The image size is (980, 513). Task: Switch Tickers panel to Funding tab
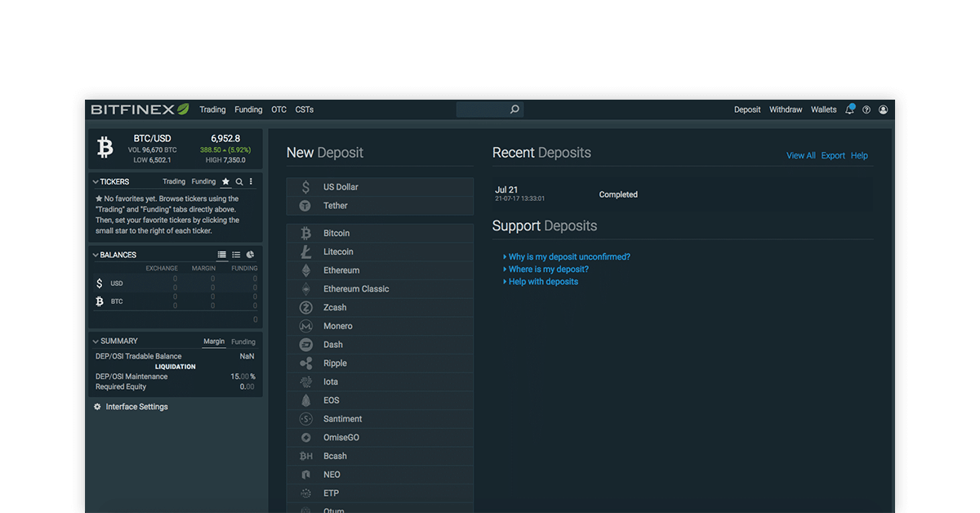click(203, 181)
